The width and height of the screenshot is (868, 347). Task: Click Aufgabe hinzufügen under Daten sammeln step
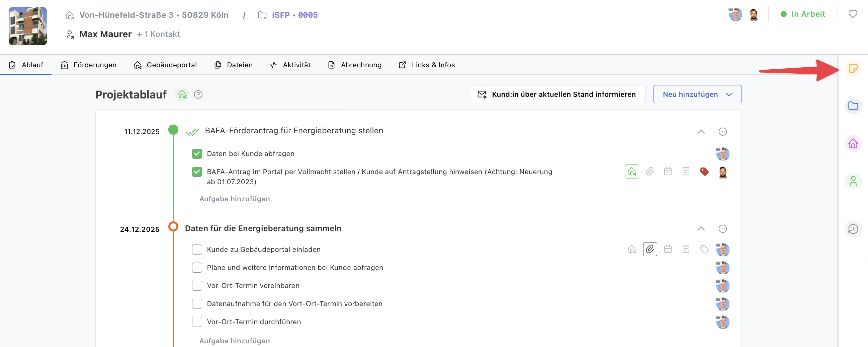tap(235, 341)
